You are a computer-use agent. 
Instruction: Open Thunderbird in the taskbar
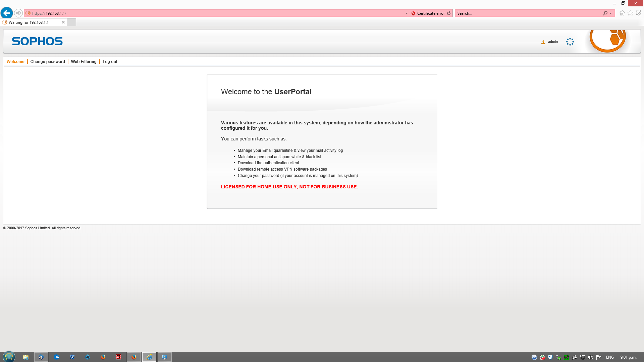pos(41,357)
